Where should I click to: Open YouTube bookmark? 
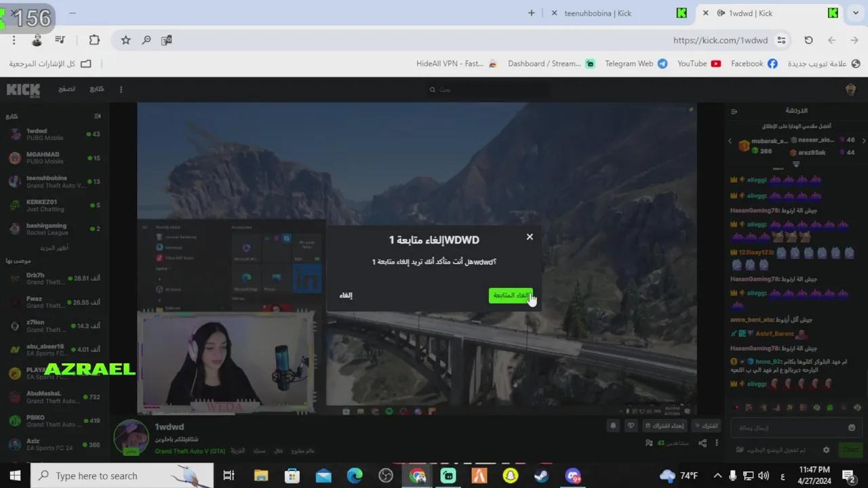point(698,64)
